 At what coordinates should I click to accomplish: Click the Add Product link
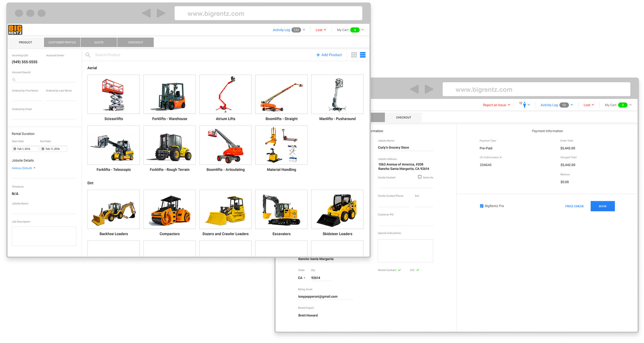point(329,55)
